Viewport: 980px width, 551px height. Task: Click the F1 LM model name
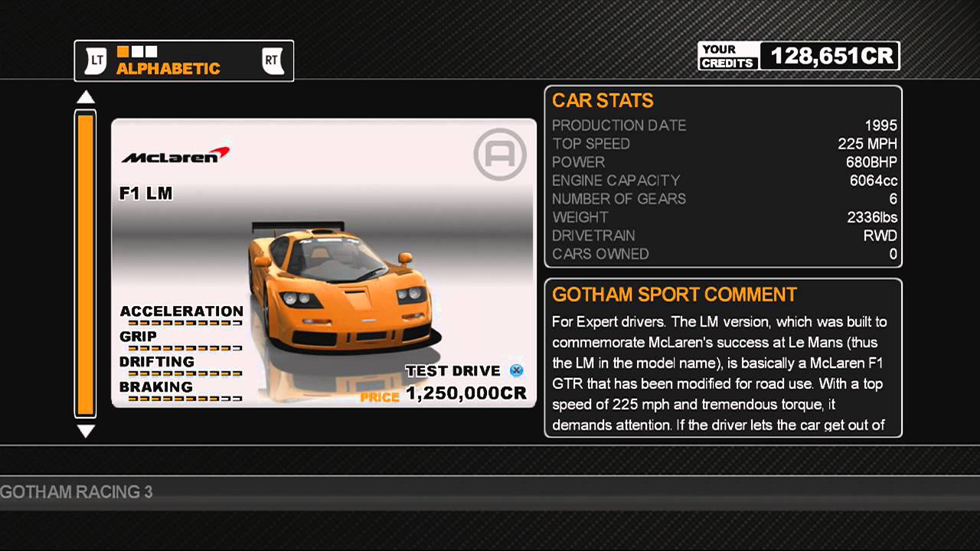(x=145, y=194)
